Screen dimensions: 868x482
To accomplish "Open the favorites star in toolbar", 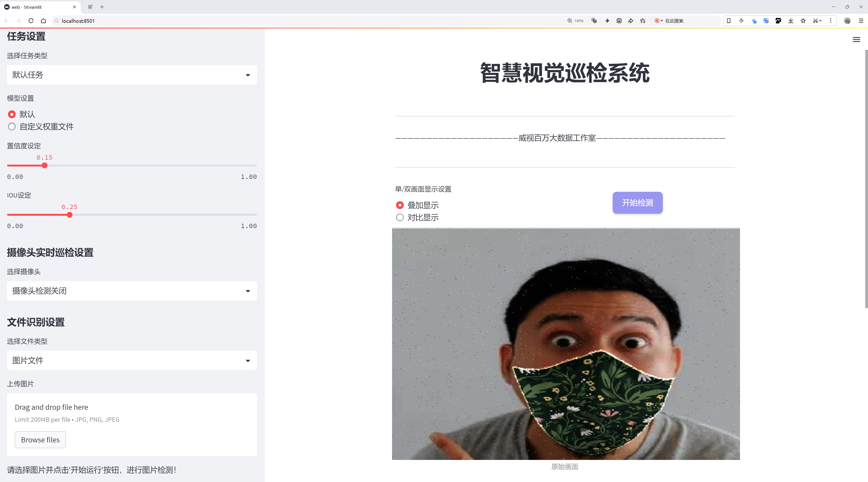I will click(x=803, y=21).
